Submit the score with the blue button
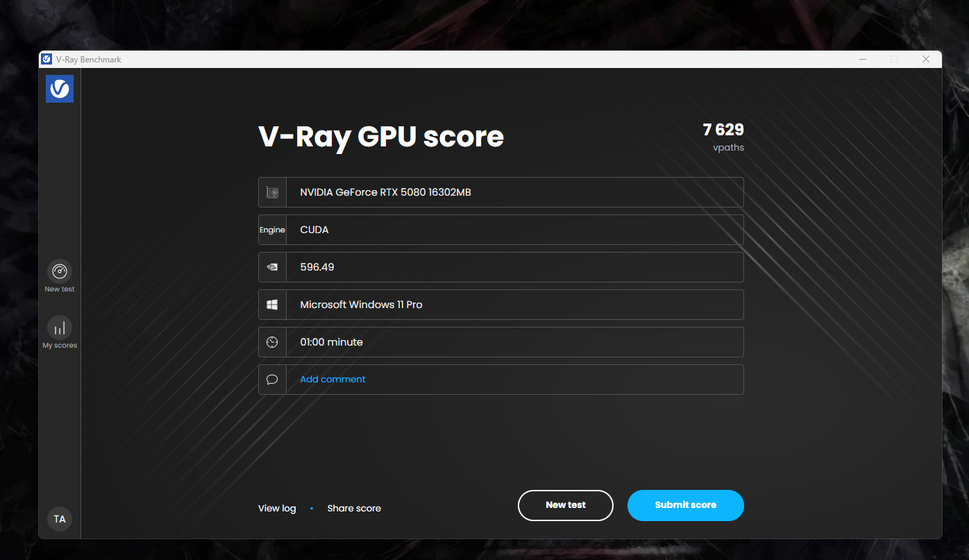Image resolution: width=969 pixels, height=560 pixels. pyautogui.click(x=686, y=505)
